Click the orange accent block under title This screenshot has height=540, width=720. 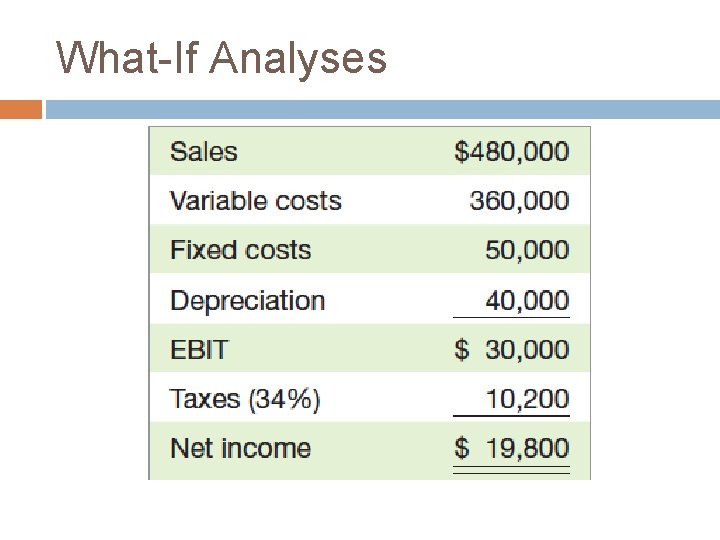pos(20,108)
